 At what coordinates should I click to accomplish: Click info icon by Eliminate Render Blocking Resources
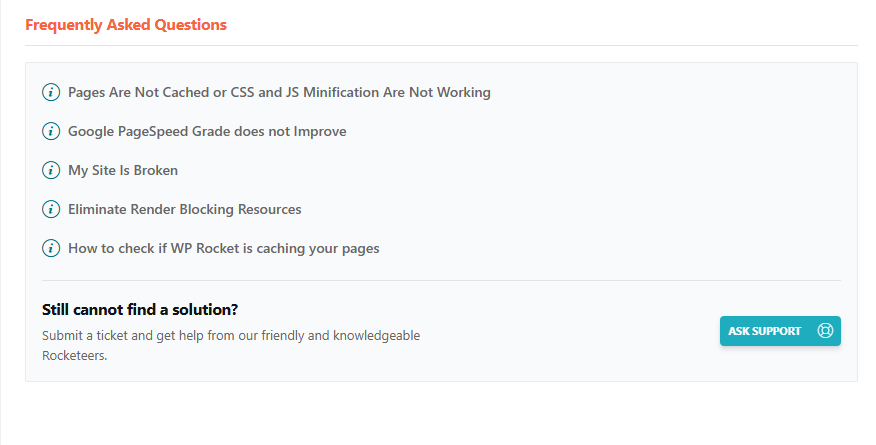click(51, 209)
